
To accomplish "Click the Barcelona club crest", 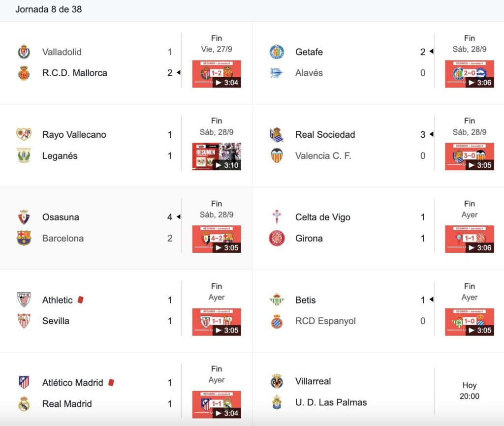I will [x=24, y=238].
